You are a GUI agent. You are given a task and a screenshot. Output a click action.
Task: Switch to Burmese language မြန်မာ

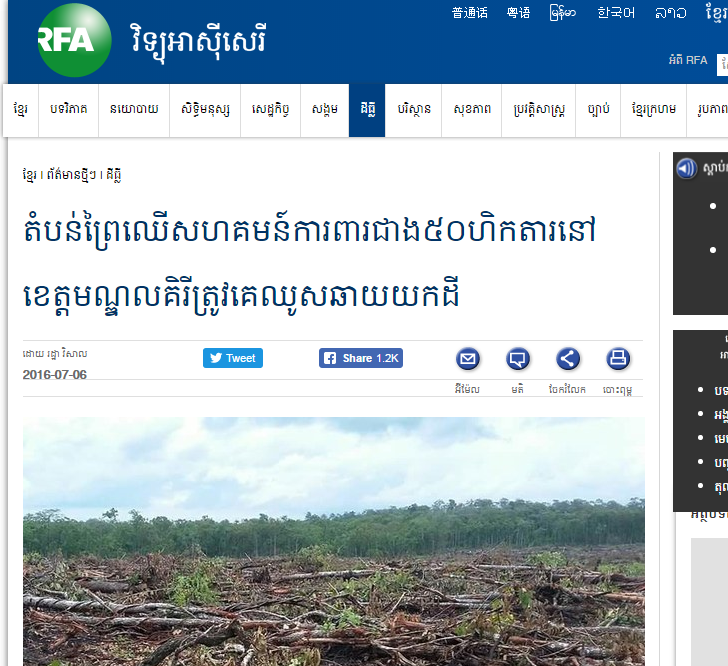click(x=563, y=13)
